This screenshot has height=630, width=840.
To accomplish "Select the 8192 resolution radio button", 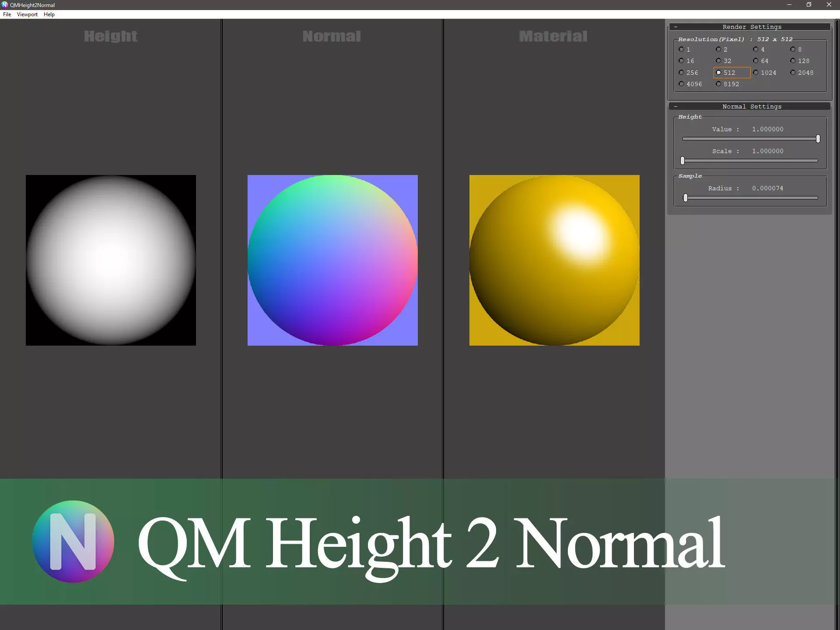I will coord(718,84).
